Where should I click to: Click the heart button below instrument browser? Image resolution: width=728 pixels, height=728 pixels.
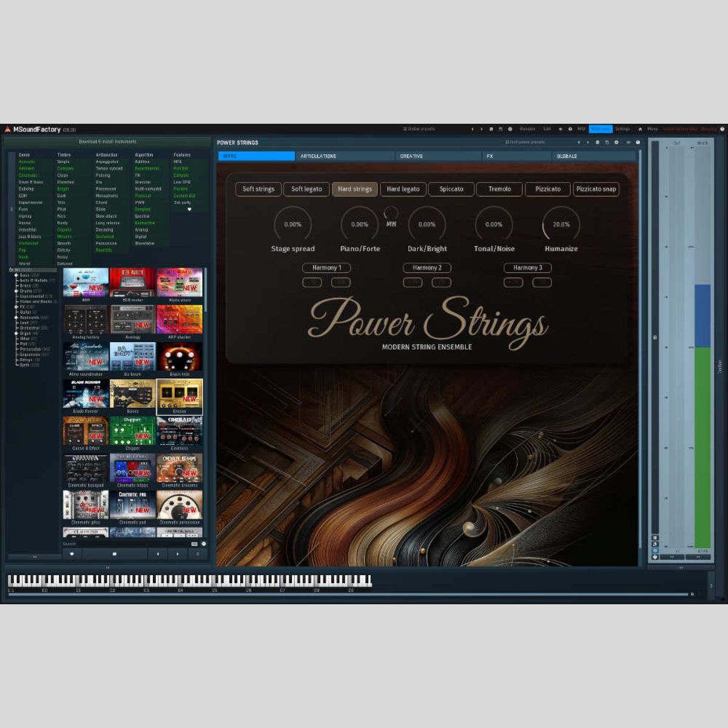tap(72, 554)
